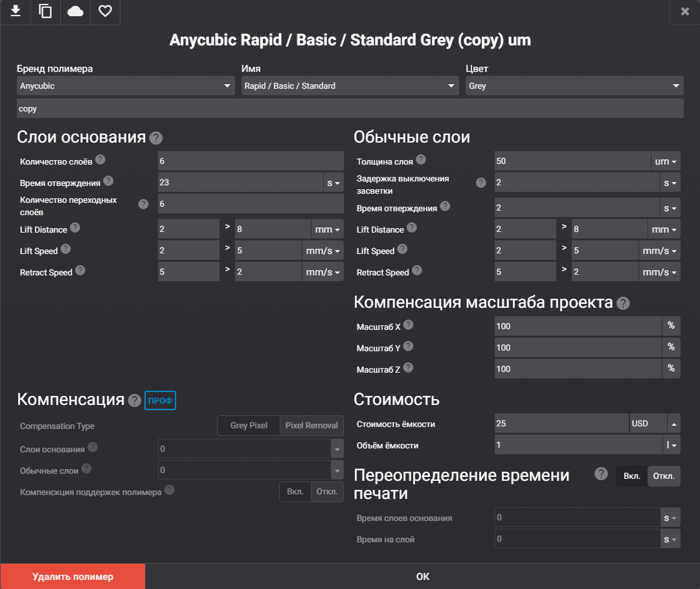Select the Grey Pixel compensation type
This screenshot has width=700, height=589.
click(249, 426)
